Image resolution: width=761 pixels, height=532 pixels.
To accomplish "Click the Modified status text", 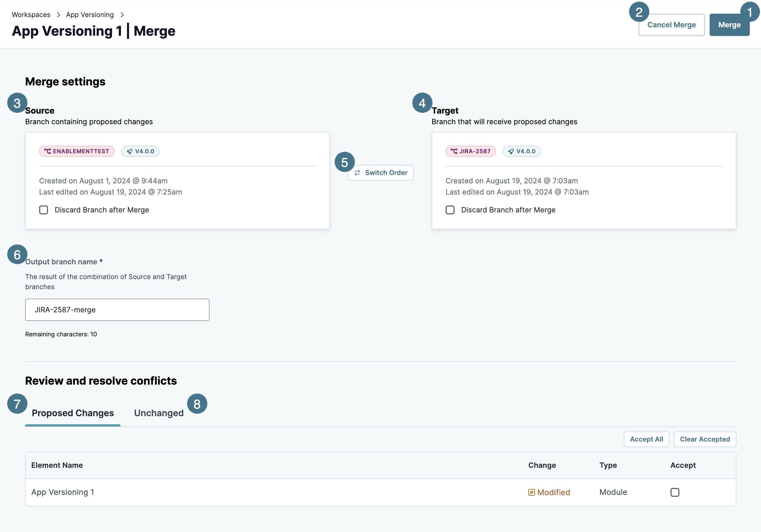I will [x=553, y=492].
